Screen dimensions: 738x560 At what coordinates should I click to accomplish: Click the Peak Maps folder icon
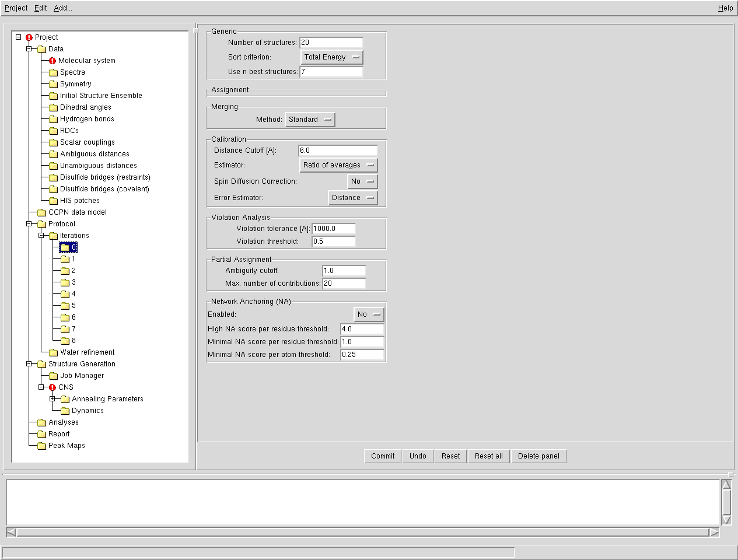41,446
